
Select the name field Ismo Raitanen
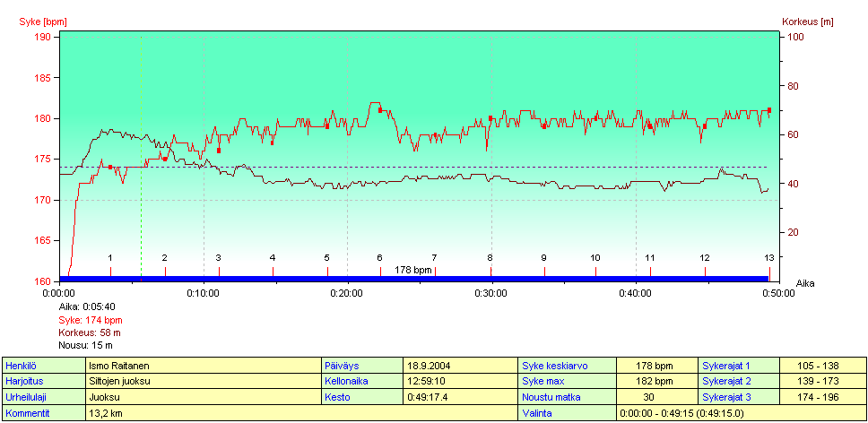point(203,366)
